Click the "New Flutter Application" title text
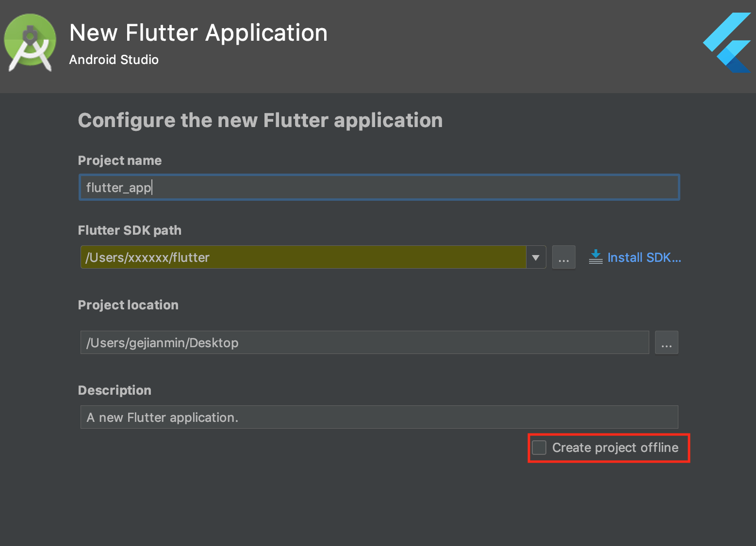The width and height of the screenshot is (756, 546). 198,33
